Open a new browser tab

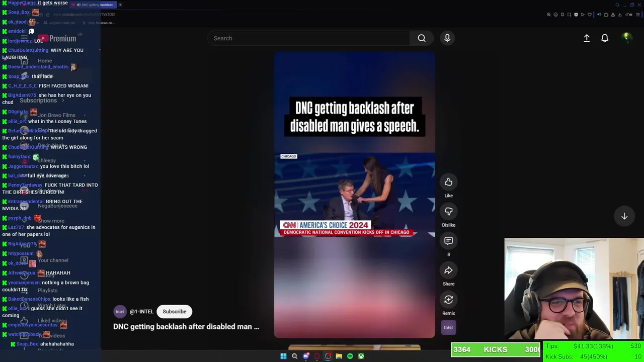click(x=120, y=5)
